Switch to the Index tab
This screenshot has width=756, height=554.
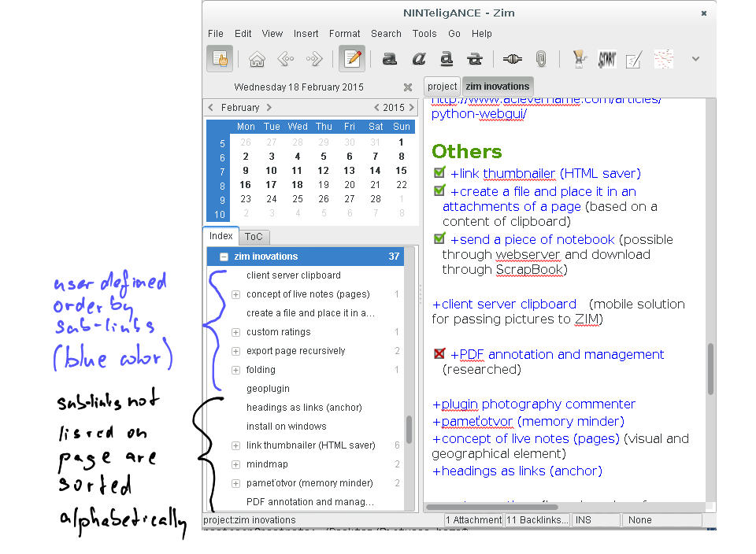click(220, 236)
